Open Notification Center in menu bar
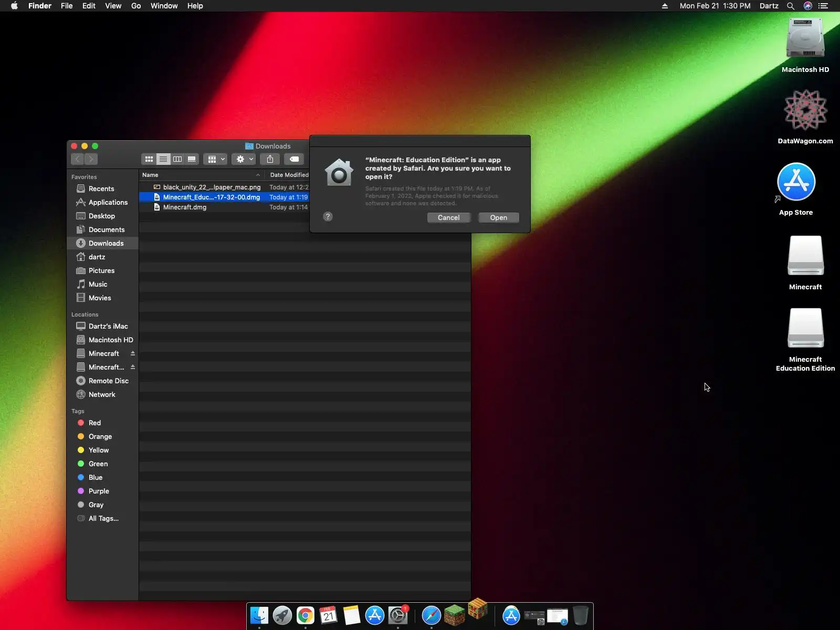The width and height of the screenshot is (840, 630). tap(823, 6)
